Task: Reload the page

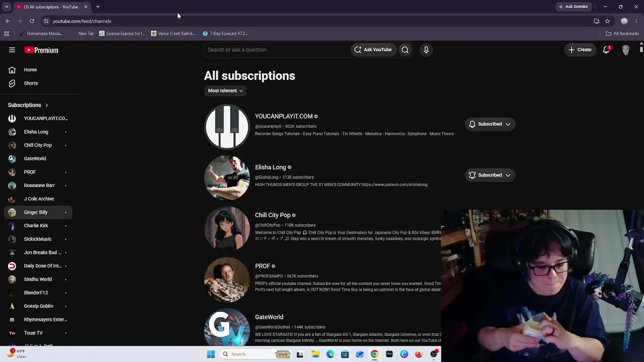Action: coord(32,21)
